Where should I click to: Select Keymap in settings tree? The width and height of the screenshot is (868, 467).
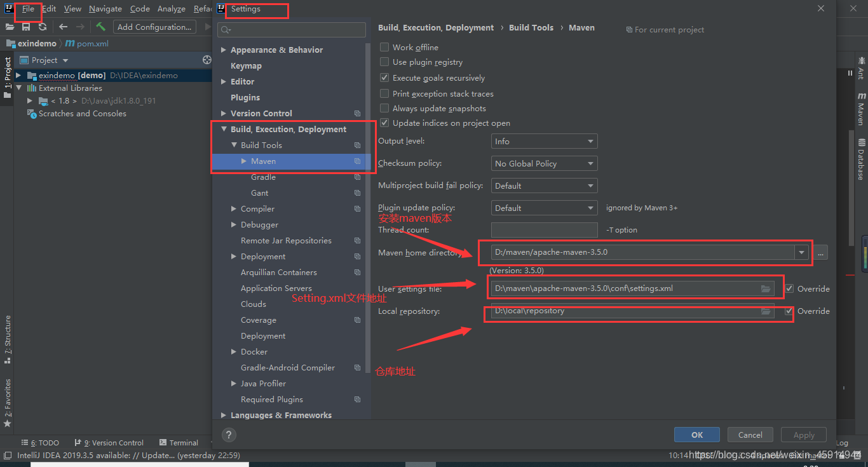point(246,65)
